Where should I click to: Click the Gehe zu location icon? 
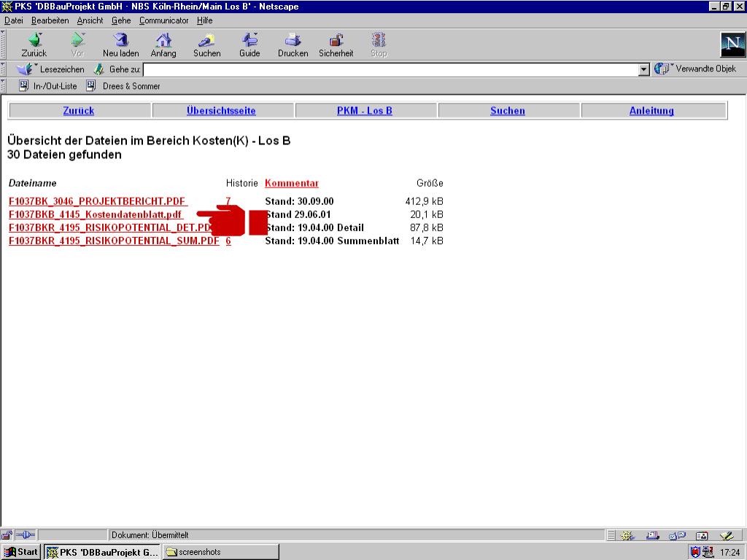click(98, 69)
